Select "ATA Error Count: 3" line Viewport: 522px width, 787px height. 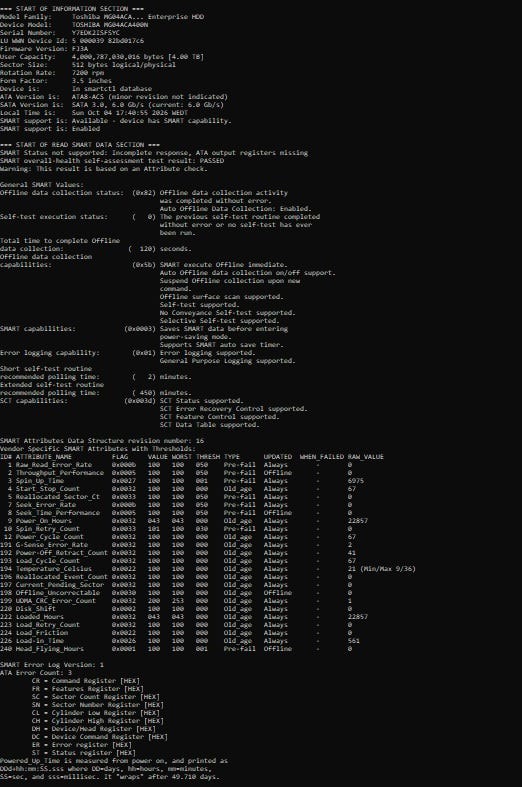[36, 673]
